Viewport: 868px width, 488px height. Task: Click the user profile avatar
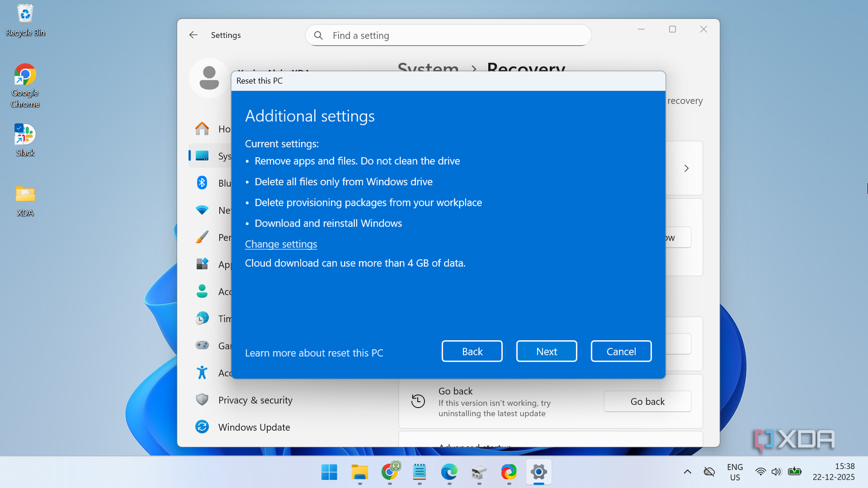point(209,78)
